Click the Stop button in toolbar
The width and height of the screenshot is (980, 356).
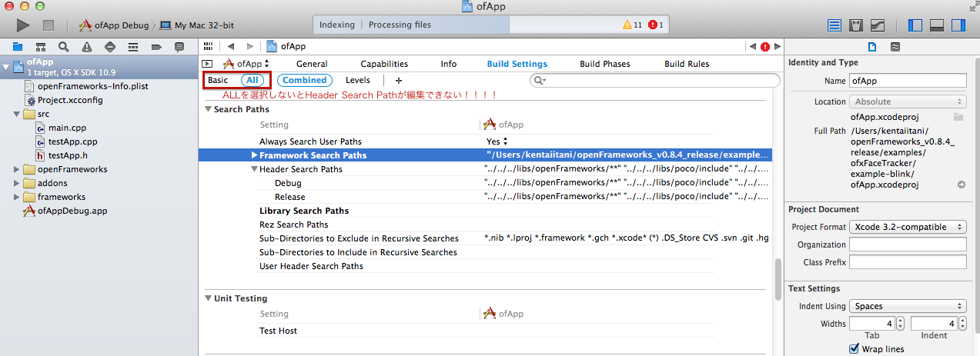point(48,25)
